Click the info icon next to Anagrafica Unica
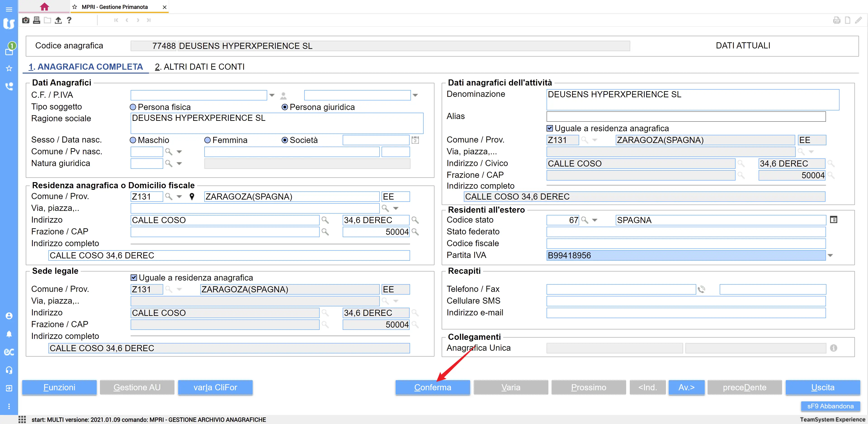 pyautogui.click(x=833, y=348)
